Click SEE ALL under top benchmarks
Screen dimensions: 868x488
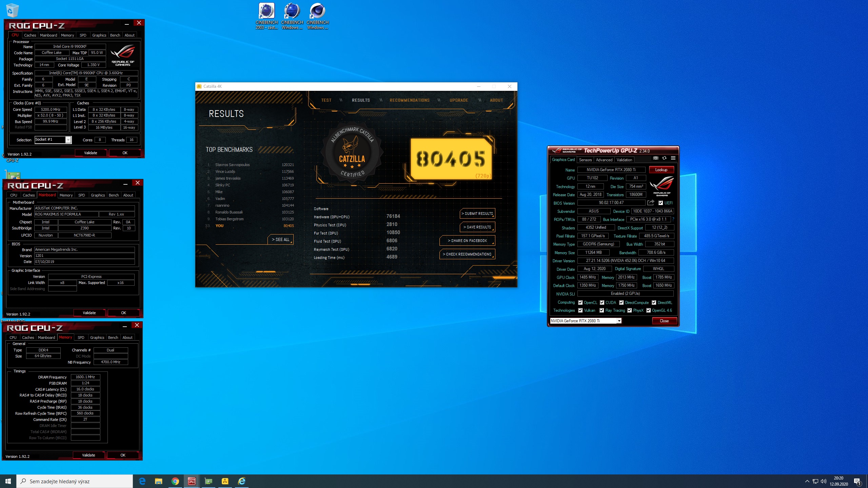pyautogui.click(x=280, y=239)
